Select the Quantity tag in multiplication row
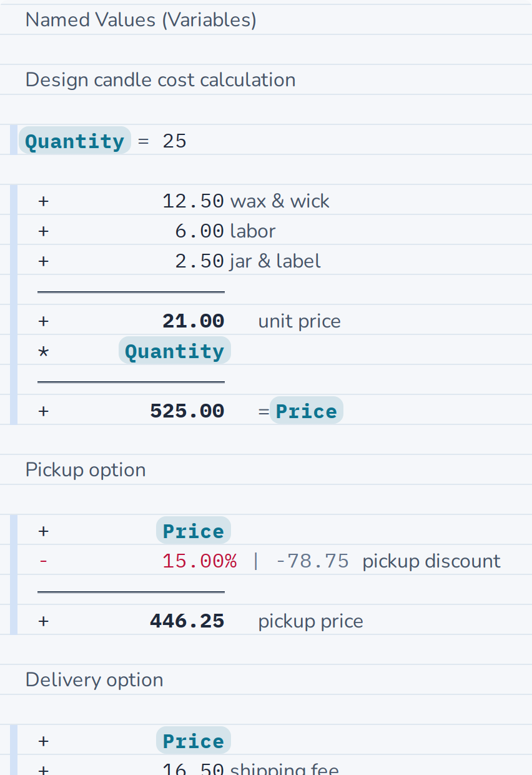 175,351
